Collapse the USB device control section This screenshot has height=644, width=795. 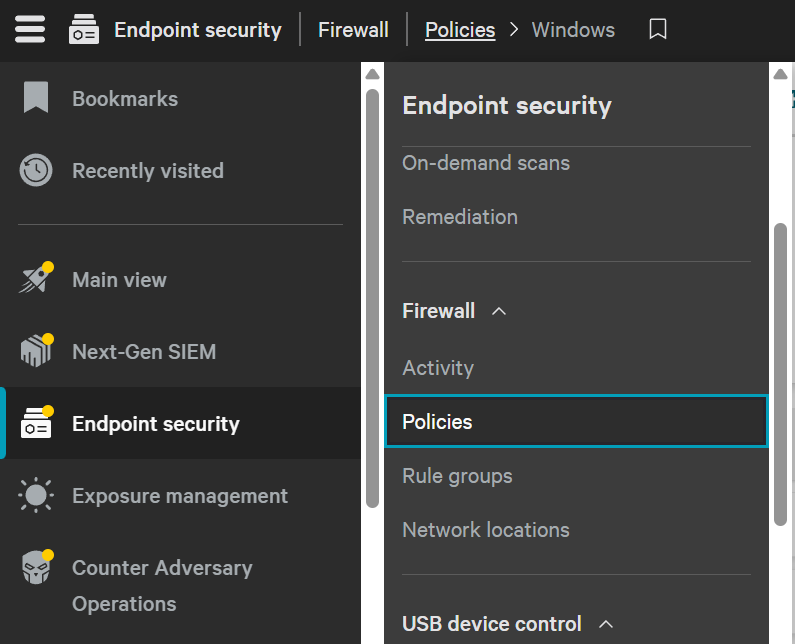pos(606,624)
